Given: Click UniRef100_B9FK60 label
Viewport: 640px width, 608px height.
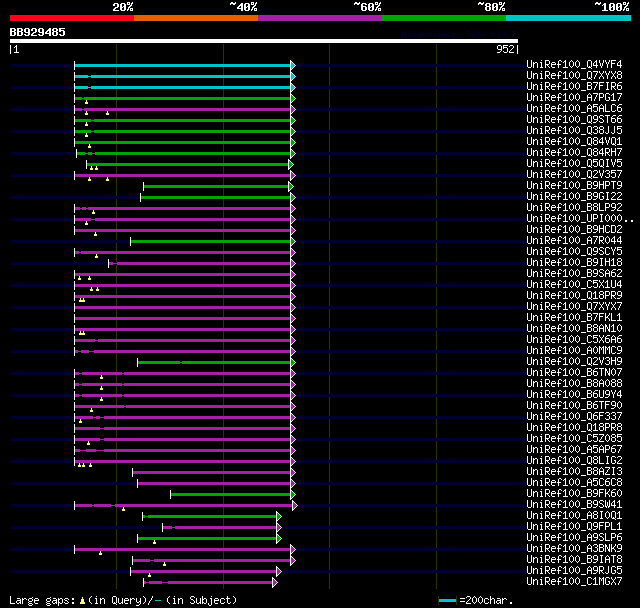Looking at the screenshot, I should tap(574, 494).
